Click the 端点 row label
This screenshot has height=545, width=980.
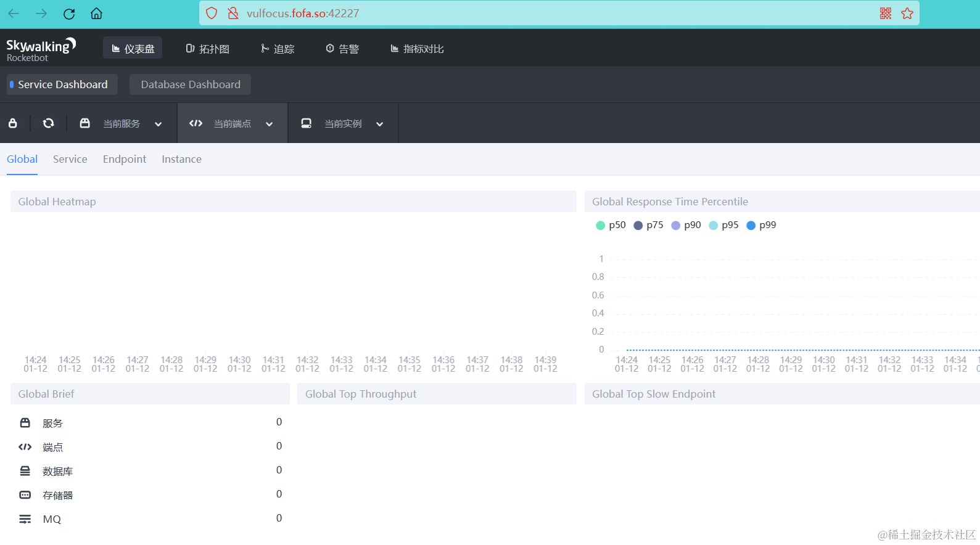(x=52, y=448)
